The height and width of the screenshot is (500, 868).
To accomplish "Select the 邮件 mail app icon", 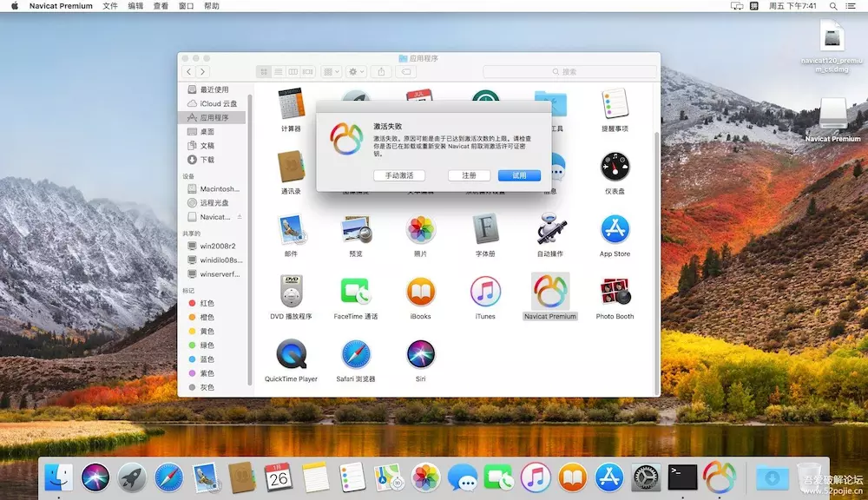I will 291,229.
